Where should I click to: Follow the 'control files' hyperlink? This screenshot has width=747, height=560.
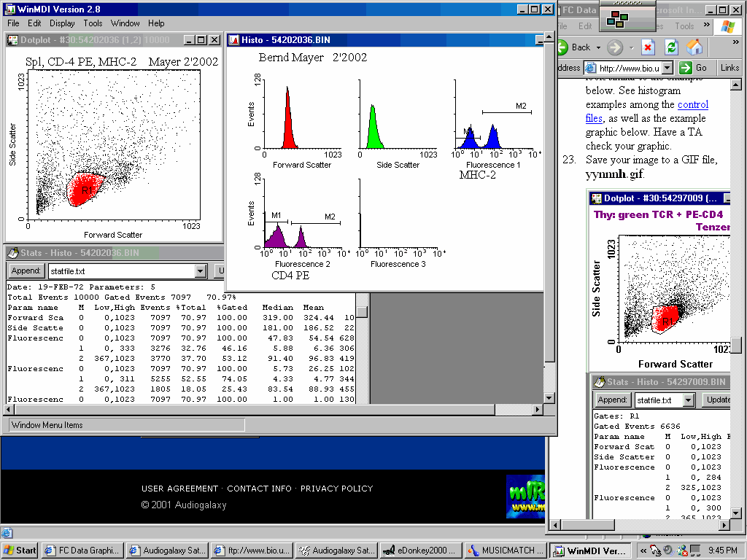point(692,104)
